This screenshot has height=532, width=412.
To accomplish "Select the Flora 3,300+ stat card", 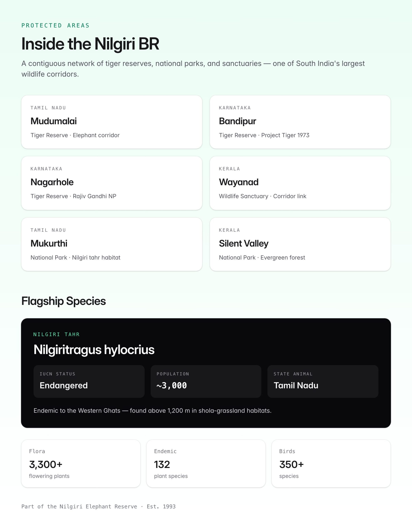I will [x=81, y=463].
